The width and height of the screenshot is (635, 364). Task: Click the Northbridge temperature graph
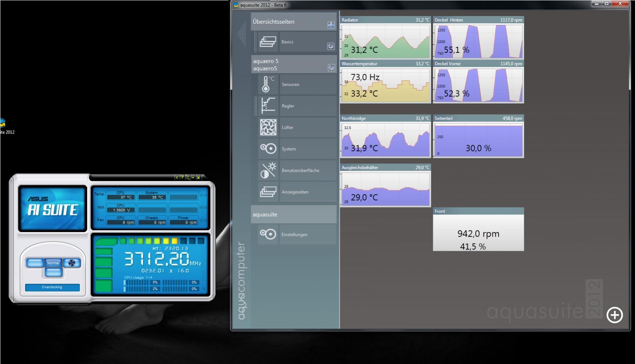(385, 140)
